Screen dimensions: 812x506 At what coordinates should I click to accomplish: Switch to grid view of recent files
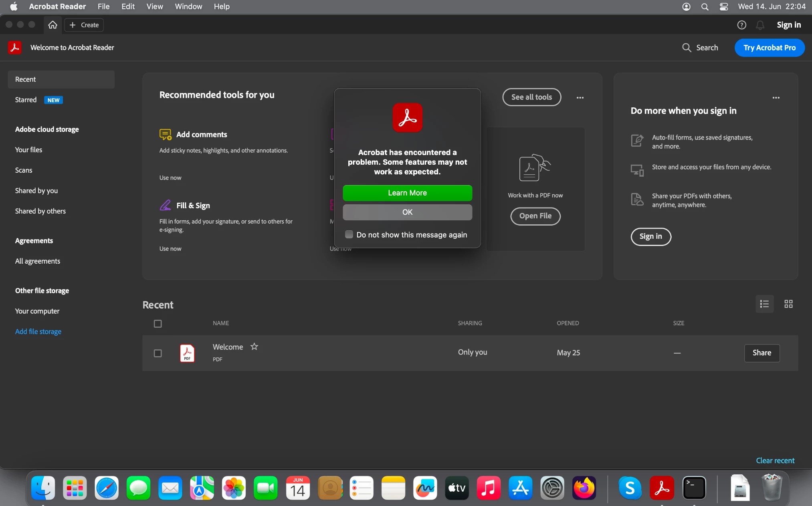point(788,304)
